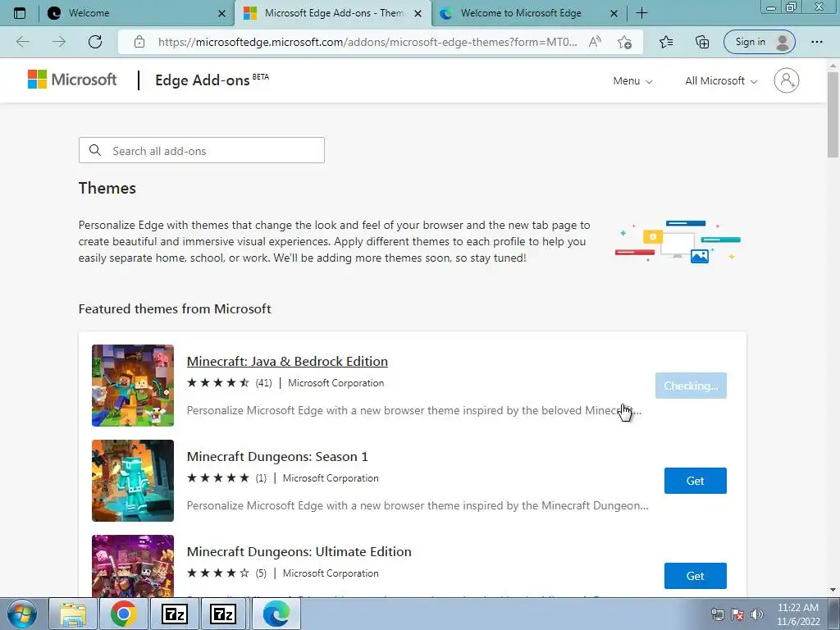Refresh the current page
Screen dimensions: 840x630
pos(95,42)
